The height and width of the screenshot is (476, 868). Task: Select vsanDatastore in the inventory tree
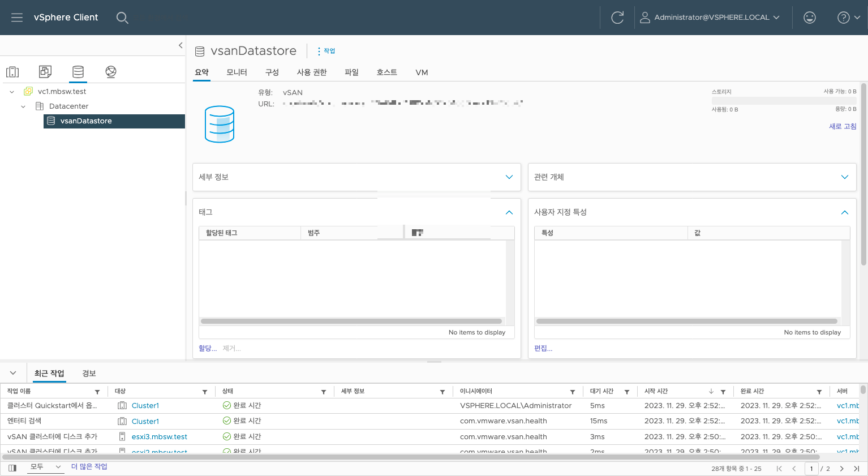[114, 121]
